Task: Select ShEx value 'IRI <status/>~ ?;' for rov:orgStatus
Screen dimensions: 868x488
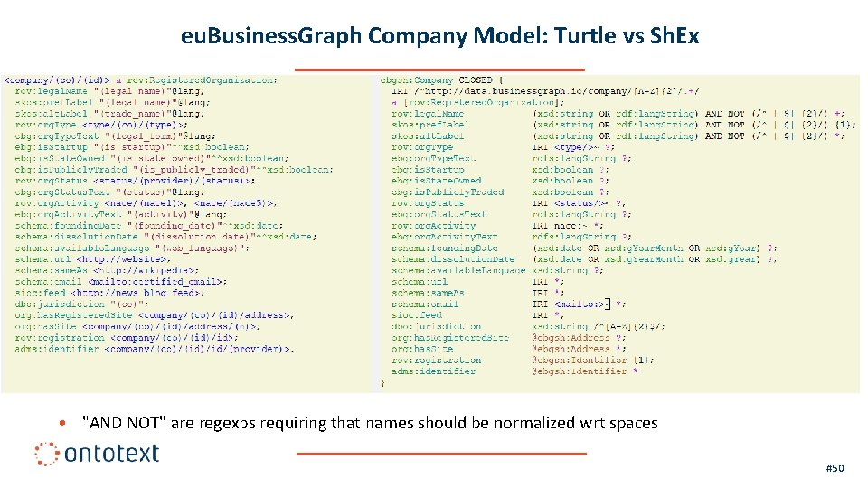Action: click(x=579, y=203)
